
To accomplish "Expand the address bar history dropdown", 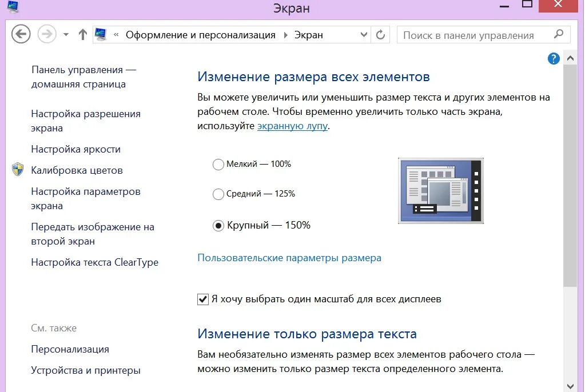I will point(364,35).
